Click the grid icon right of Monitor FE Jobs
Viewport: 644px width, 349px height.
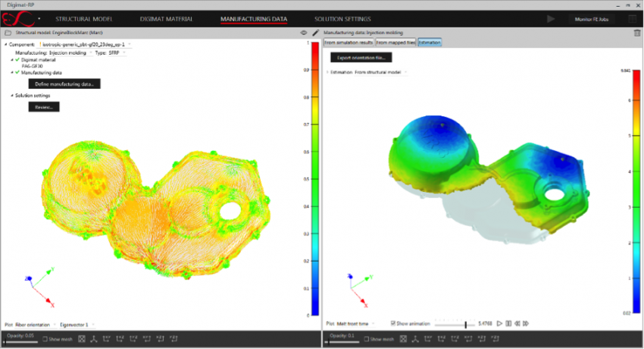(632, 19)
